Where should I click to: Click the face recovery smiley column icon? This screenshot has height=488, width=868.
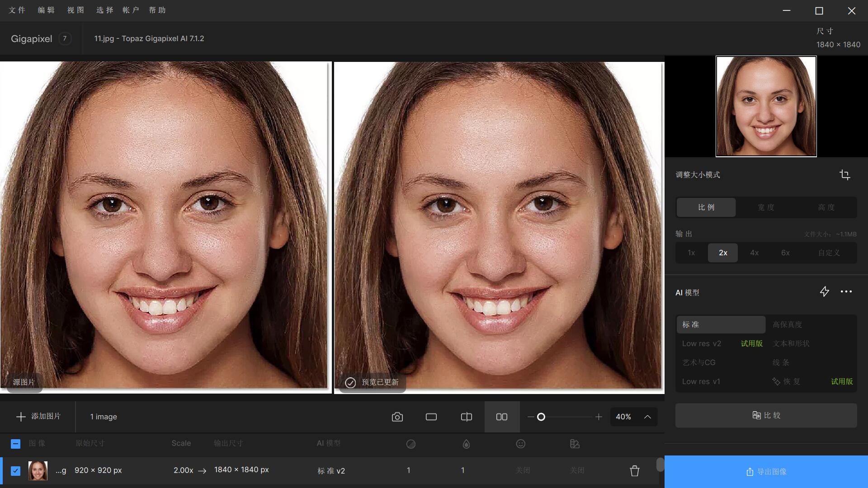[521, 444]
